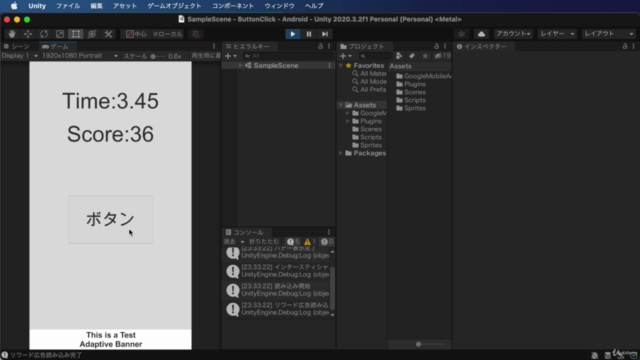Adjust the Project icon size slider
The image size is (640, 360).
(x=419, y=344)
